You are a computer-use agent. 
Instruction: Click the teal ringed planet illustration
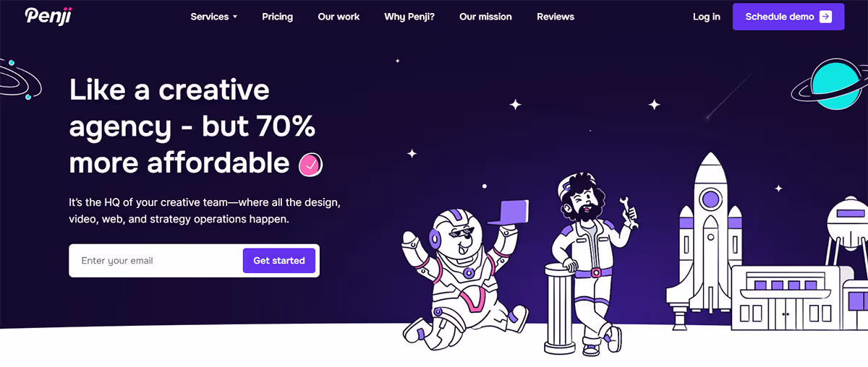point(830,86)
